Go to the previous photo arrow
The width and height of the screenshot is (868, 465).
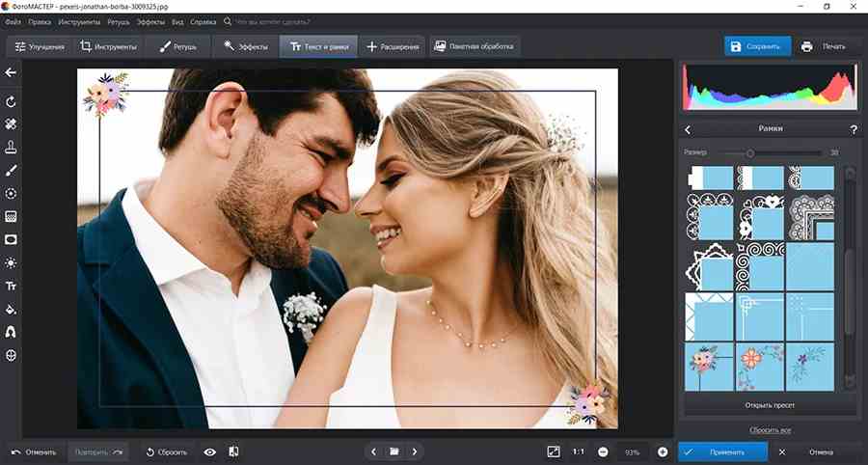(374, 451)
